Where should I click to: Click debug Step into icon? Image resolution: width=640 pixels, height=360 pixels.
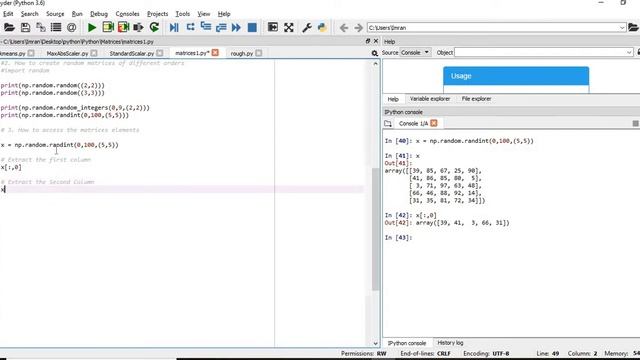206,27
